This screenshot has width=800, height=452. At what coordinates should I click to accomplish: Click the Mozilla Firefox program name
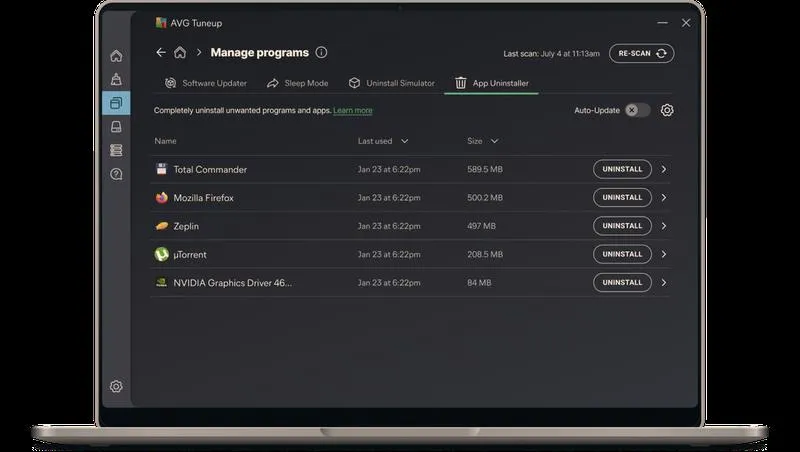[x=203, y=197]
